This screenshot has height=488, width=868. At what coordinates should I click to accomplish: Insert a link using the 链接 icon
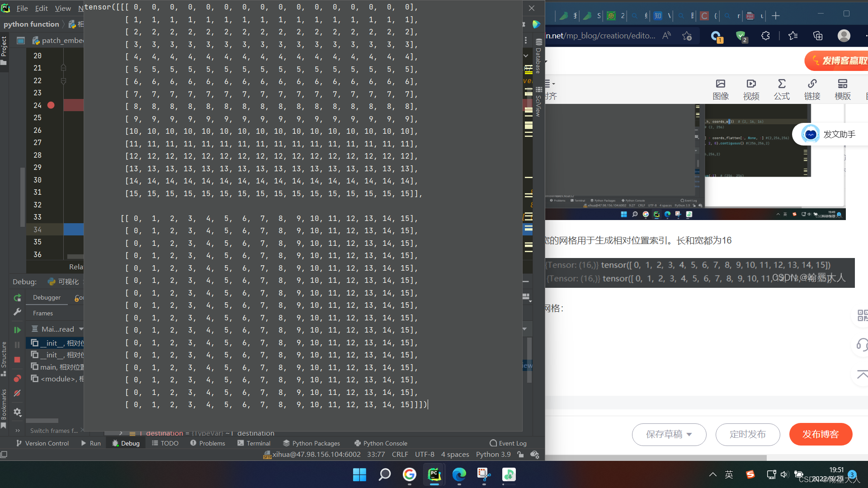[812, 89]
